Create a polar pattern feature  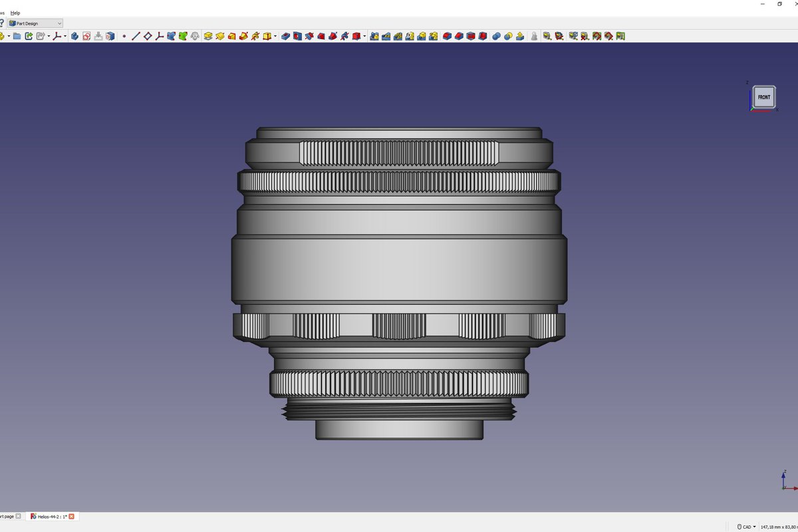click(x=397, y=37)
